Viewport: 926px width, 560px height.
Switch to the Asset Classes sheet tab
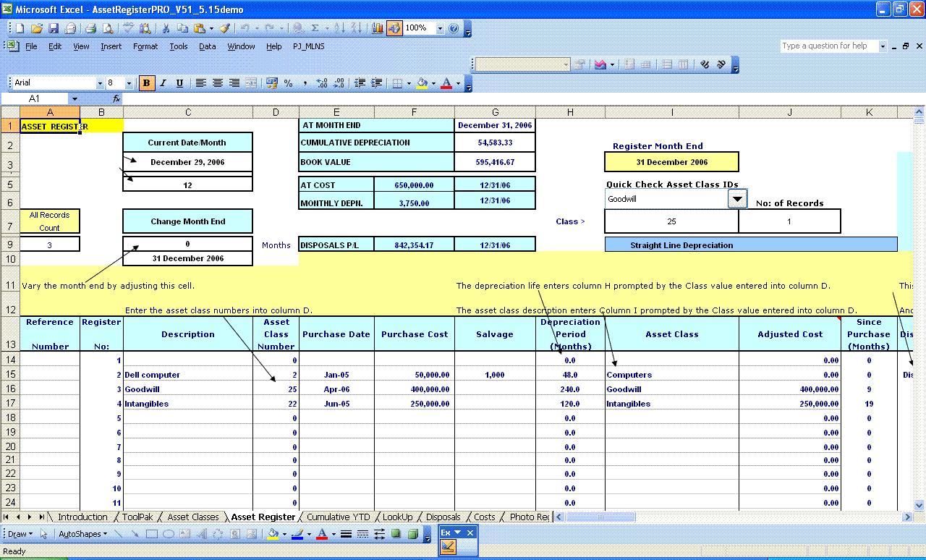[192, 517]
